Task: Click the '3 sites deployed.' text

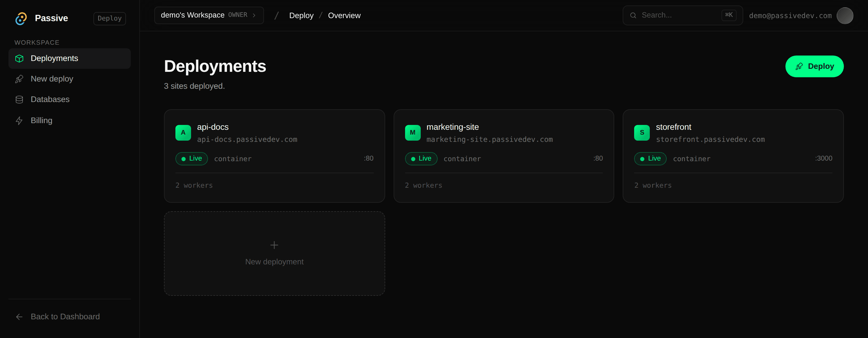Action: [x=194, y=86]
